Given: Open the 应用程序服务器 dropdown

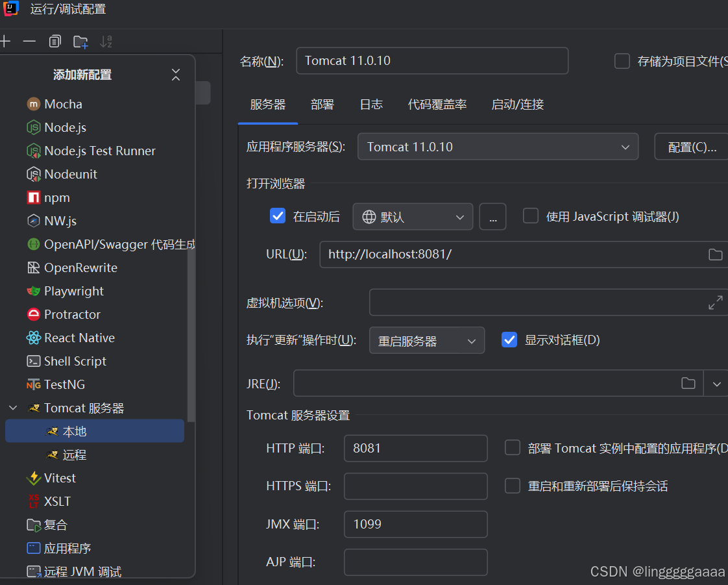Looking at the screenshot, I should [x=498, y=147].
